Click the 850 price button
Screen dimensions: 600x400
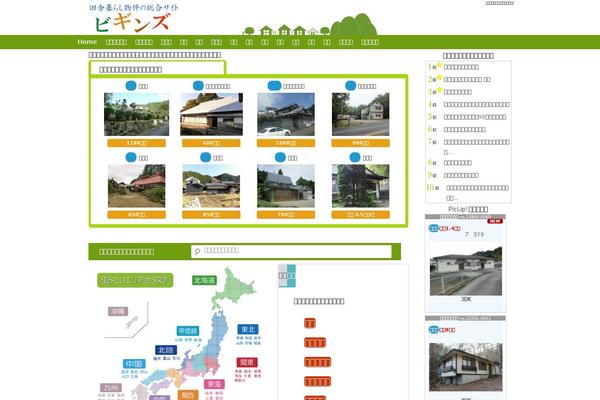[211, 215]
